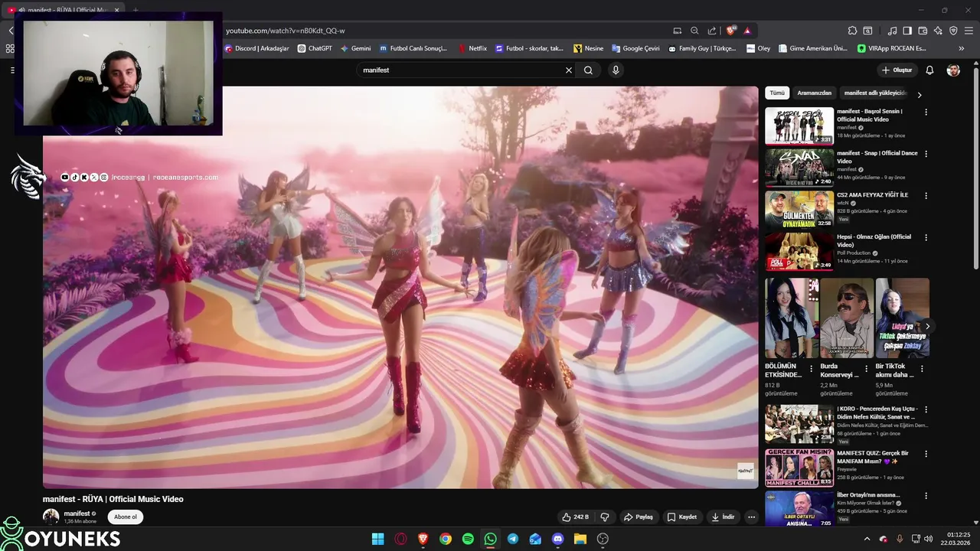The image size is (980, 551).
Task: Open options menu for MANIFEST QUIZ video
Action: coord(926,454)
